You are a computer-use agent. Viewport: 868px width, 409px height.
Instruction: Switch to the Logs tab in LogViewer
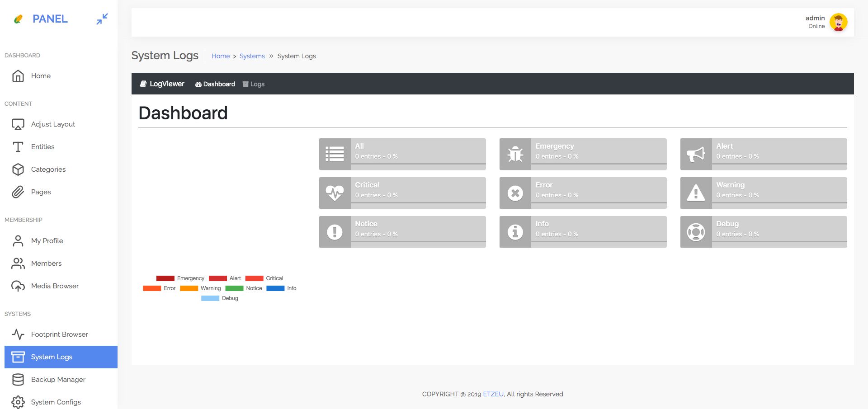(254, 84)
